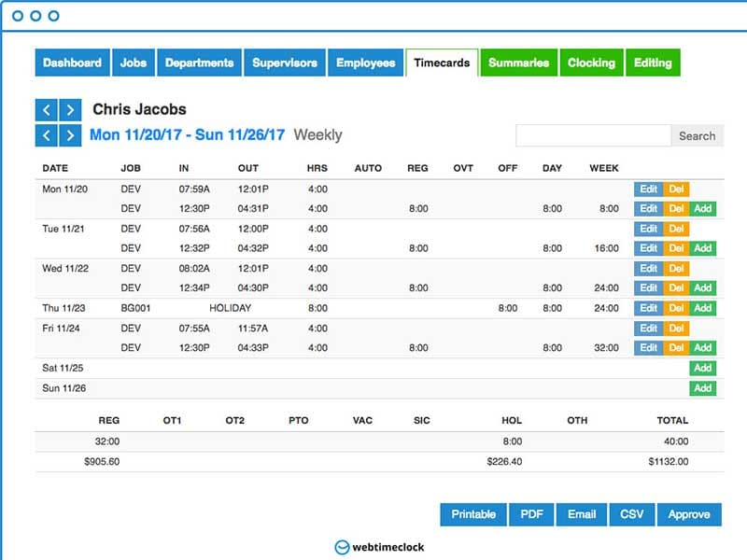The image size is (747, 560).
Task: Open the Dashboard tab
Action: click(x=73, y=63)
